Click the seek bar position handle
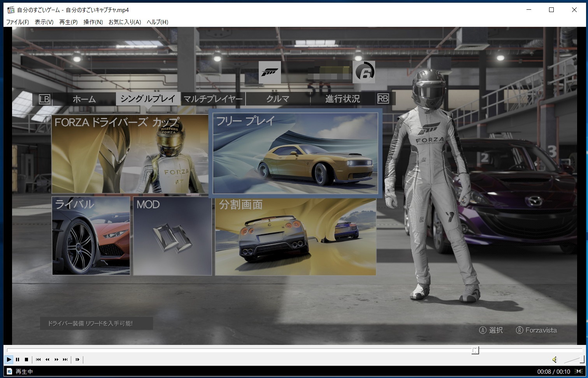The width and height of the screenshot is (588, 378). tap(475, 350)
